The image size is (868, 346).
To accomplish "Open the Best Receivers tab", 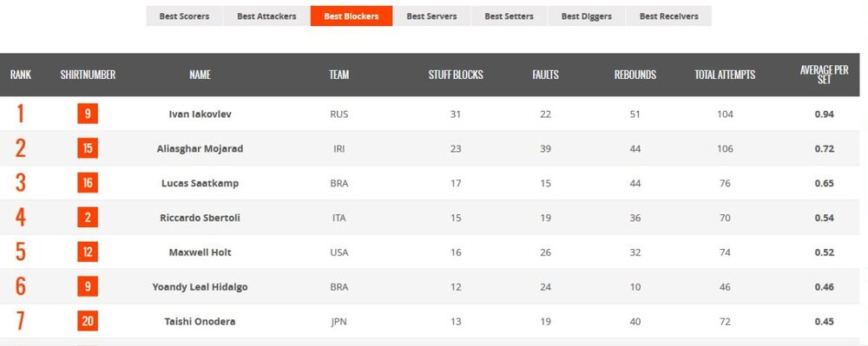I will (668, 16).
